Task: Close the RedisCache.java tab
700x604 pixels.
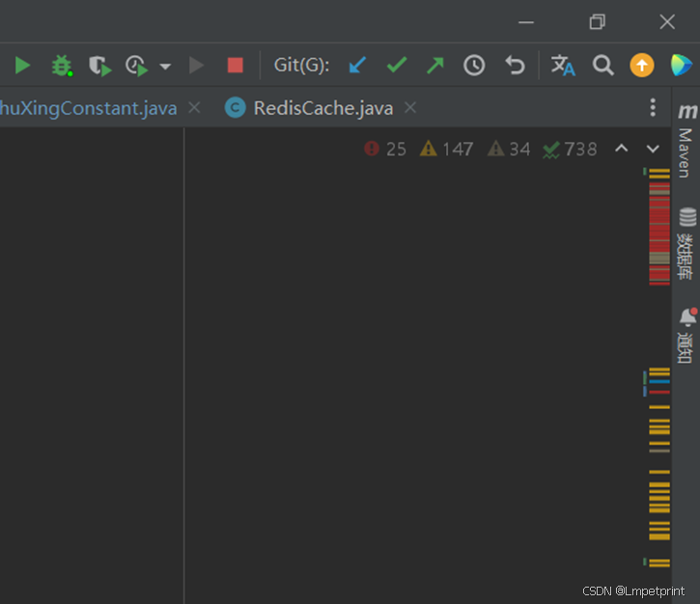Action: 411,108
